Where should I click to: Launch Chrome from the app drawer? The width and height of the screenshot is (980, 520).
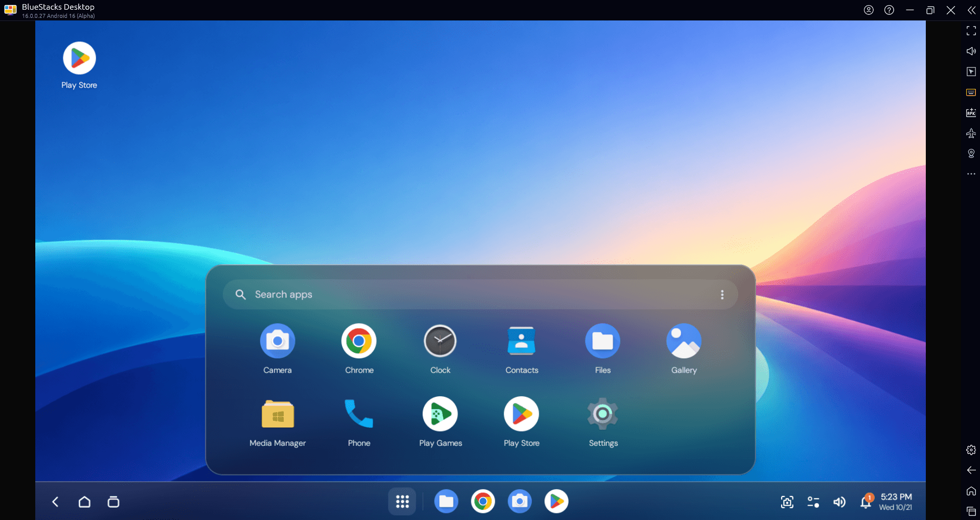click(359, 341)
